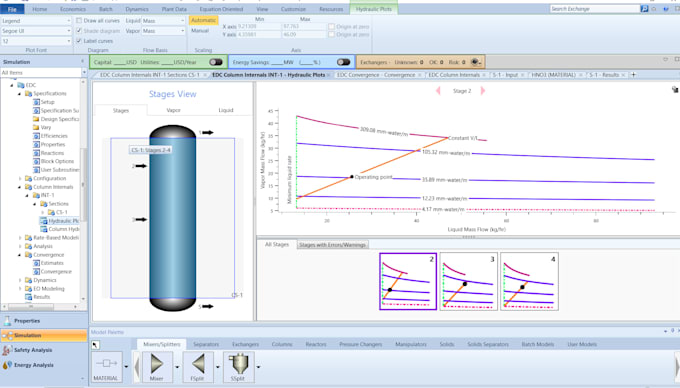Screen dimensions: 680x388
Task: Show Stages with Errors/Warnings tab
Action: [333, 245]
